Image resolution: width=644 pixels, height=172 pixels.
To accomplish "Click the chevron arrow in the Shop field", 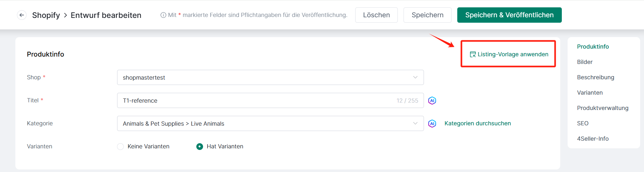I will point(415,77).
